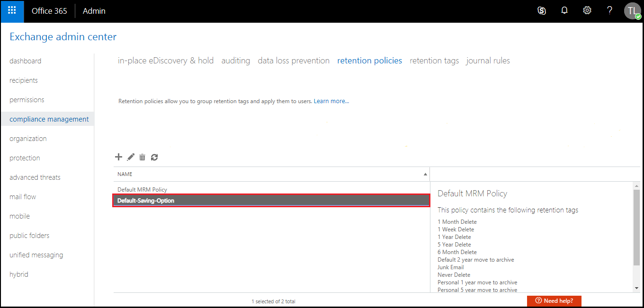Open the journal rules tab
Screen dimensions: 644x308
tap(488, 61)
